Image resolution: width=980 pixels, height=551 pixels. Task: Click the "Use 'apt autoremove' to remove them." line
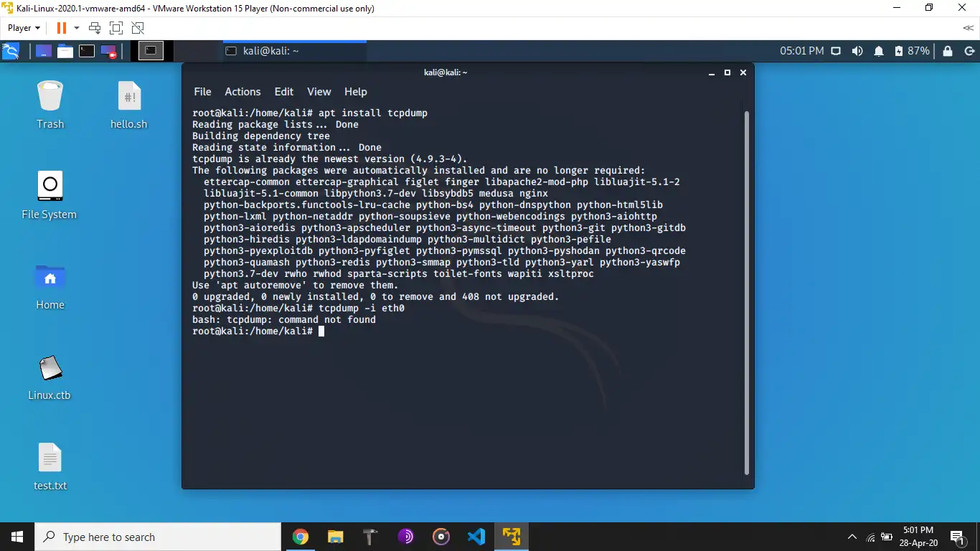pyautogui.click(x=295, y=286)
